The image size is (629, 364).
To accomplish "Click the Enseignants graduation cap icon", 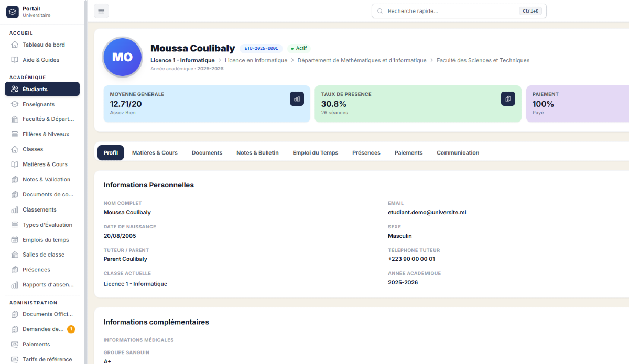I will (x=15, y=104).
